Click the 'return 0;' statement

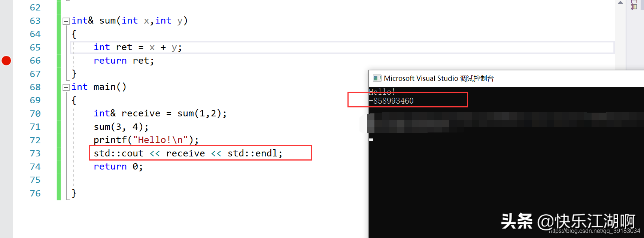click(118, 167)
